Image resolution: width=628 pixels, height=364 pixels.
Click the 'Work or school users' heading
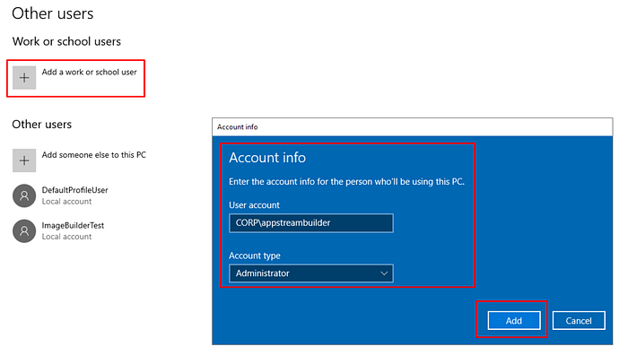[66, 41]
